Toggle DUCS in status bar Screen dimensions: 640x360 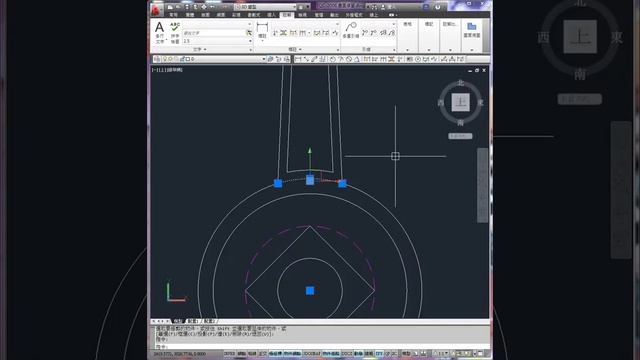[x=347, y=353]
